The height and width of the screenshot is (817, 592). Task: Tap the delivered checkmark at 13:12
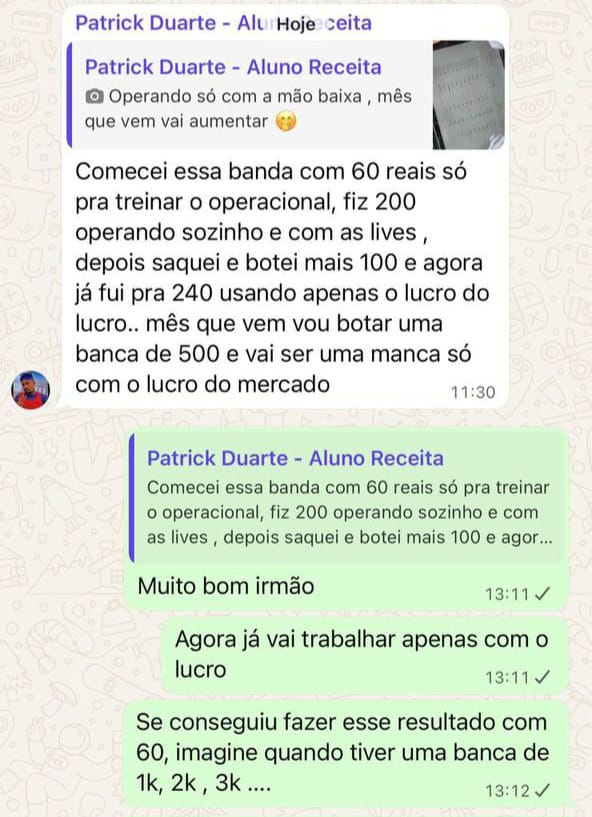(542, 790)
